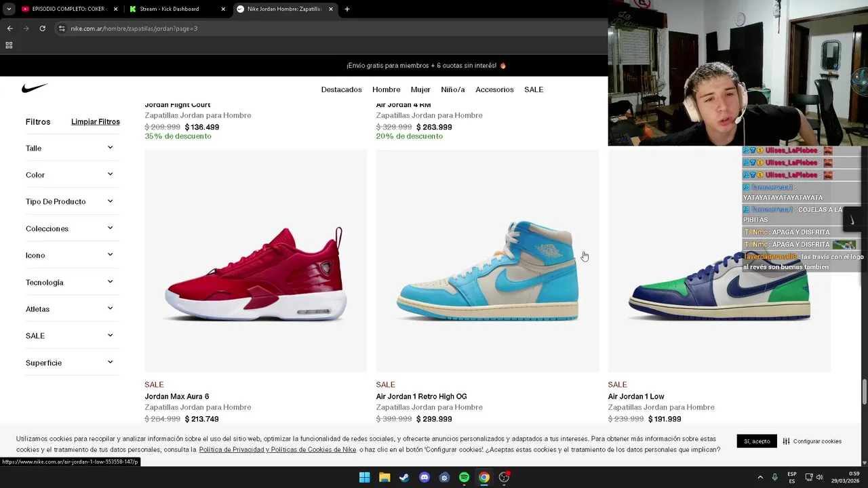Viewport: 868px width, 488px height.
Task: Open the Niño/a menu
Action: point(453,89)
